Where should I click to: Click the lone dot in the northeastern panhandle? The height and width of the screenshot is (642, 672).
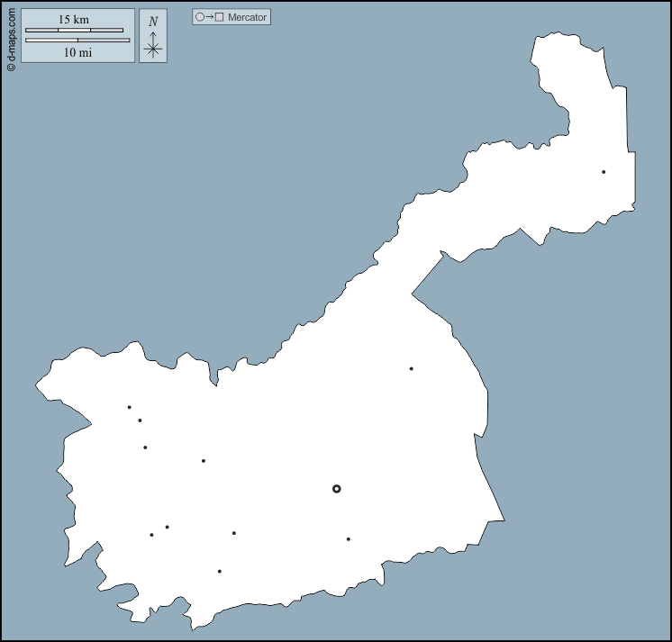pyautogui.click(x=604, y=172)
